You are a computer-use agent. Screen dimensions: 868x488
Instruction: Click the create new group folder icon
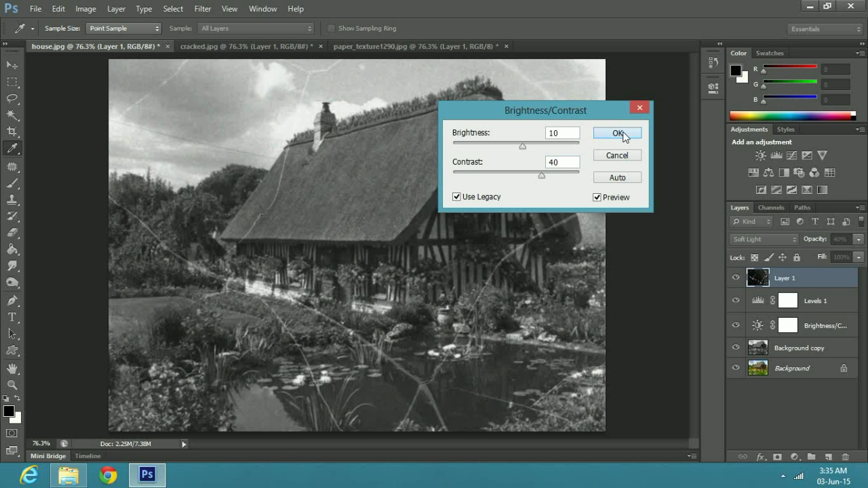coord(811,457)
